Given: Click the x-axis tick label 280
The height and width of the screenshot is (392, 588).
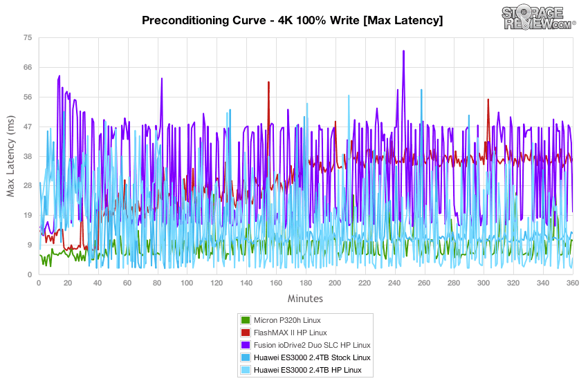Looking at the screenshot, I should pos(453,283).
